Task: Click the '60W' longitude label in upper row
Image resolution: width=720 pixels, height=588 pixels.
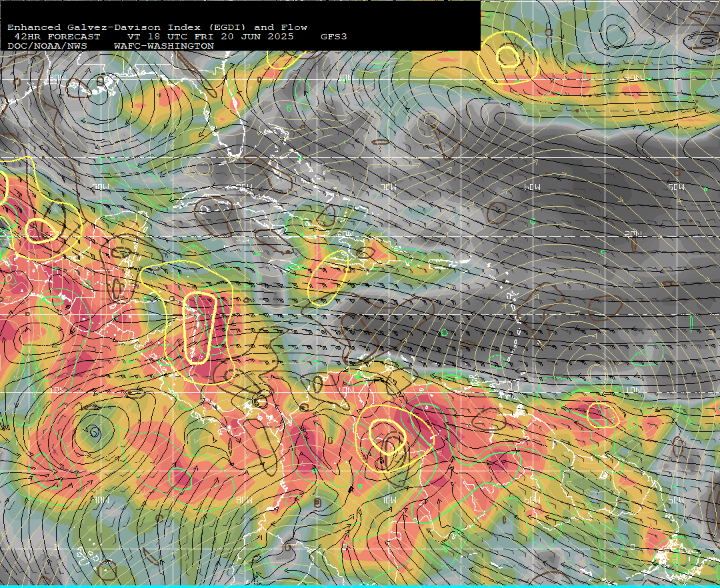Action: [533, 187]
